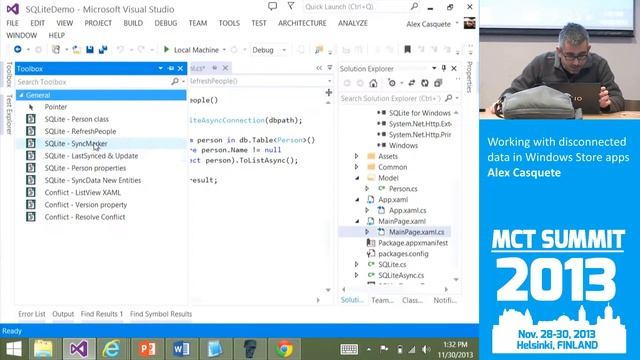This screenshot has height=360, width=640.
Task: Click the Toolbox auto-hide pin icon
Action: pos(171,69)
